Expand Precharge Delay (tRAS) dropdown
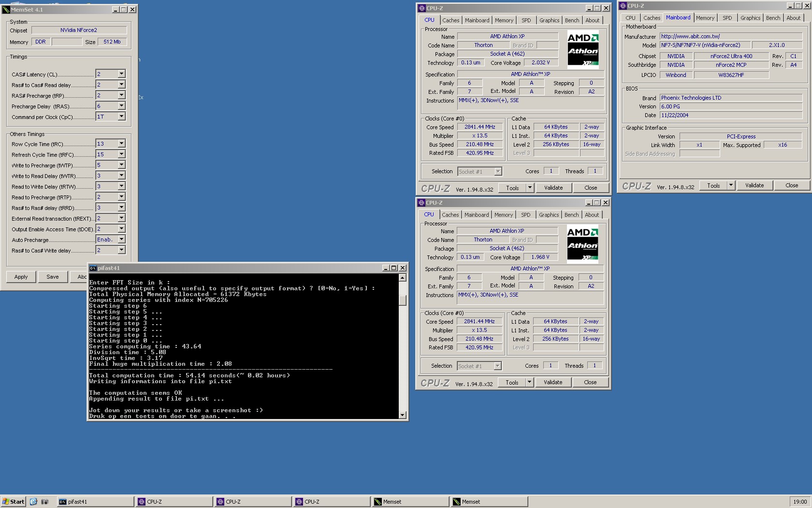Viewport: 812px width, 508px height. 121,106
